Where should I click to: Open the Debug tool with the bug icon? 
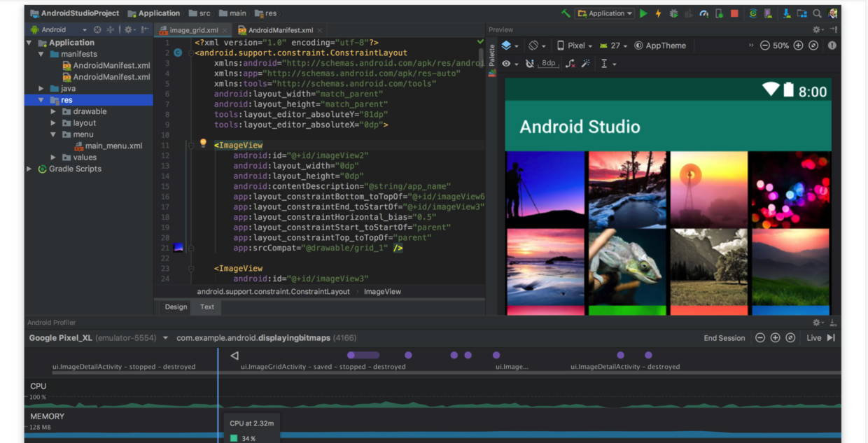(x=672, y=13)
